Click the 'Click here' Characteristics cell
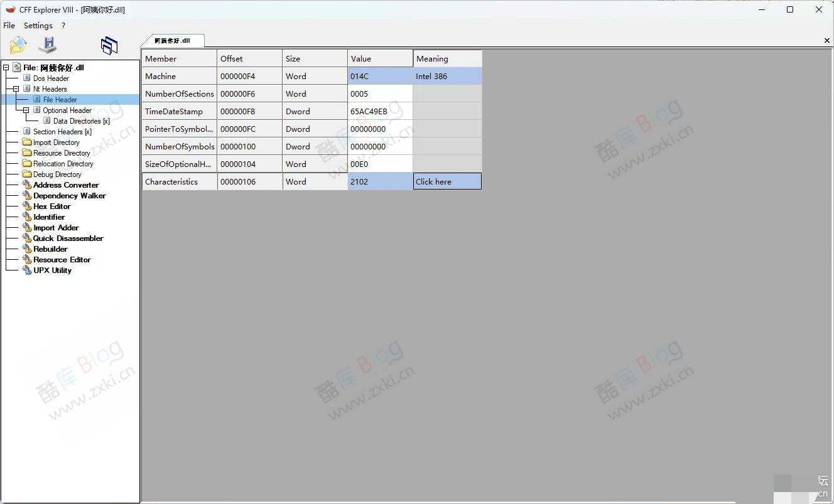Viewport: 834px width, 504px height. click(447, 182)
